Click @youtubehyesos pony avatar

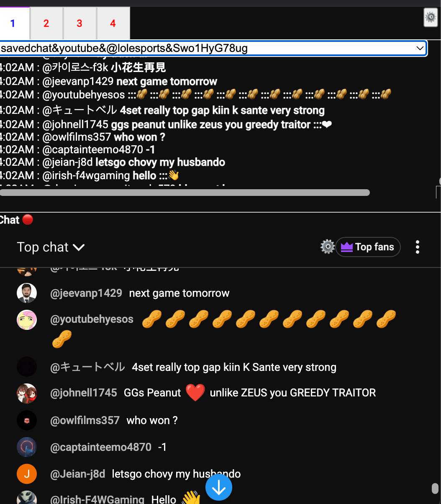click(27, 320)
